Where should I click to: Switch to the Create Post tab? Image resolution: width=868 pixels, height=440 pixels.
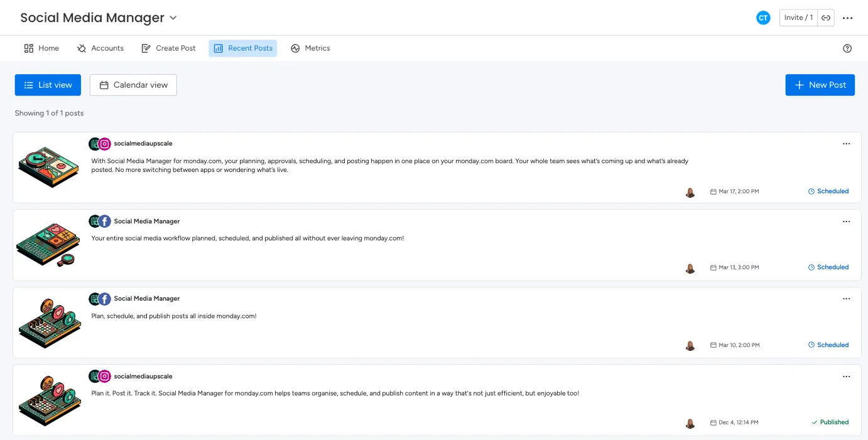point(168,48)
